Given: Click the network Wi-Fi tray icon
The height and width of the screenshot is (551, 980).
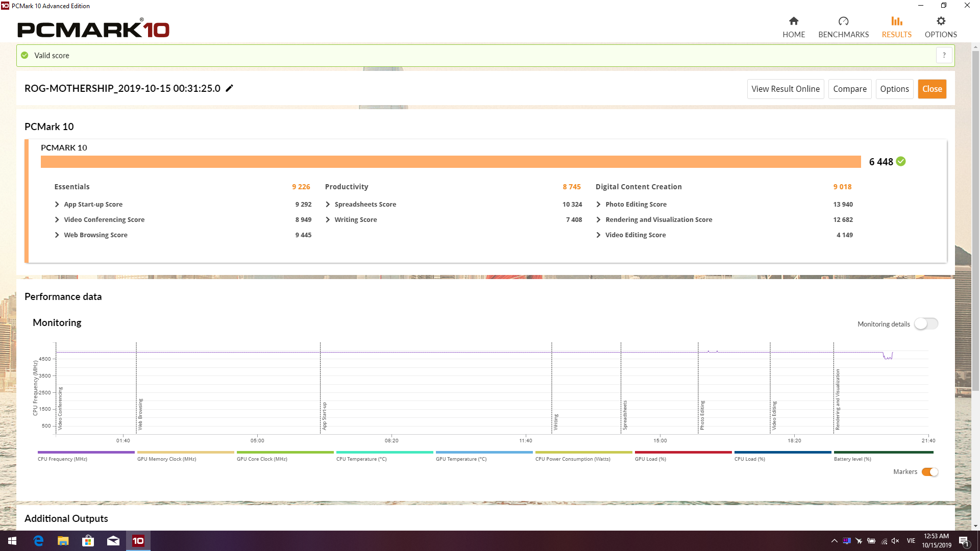Looking at the screenshot, I should [x=884, y=541].
